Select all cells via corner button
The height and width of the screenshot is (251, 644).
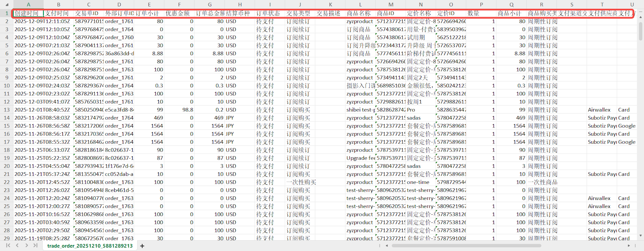coord(6,4)
